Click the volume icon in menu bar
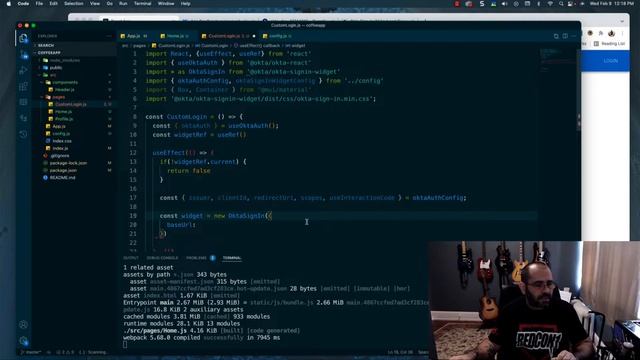640x360 pixels. pyautogui.click(x=504, y=4)
